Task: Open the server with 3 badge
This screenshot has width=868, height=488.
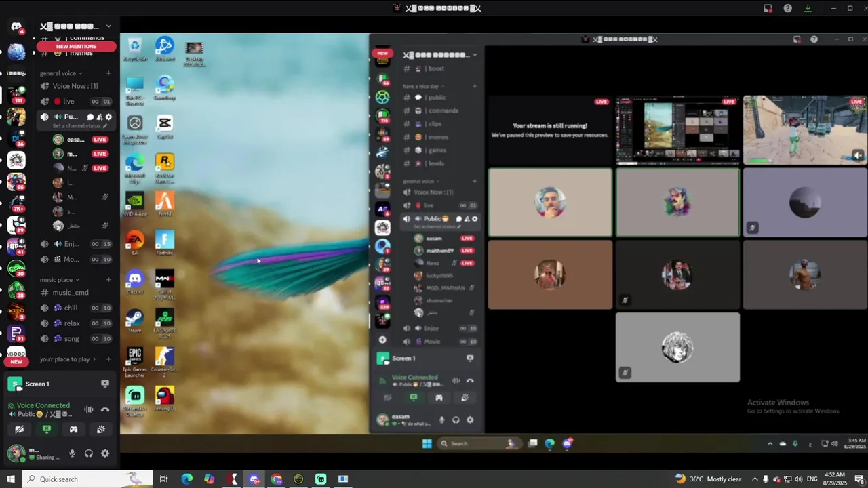Action: click(16, 312)
